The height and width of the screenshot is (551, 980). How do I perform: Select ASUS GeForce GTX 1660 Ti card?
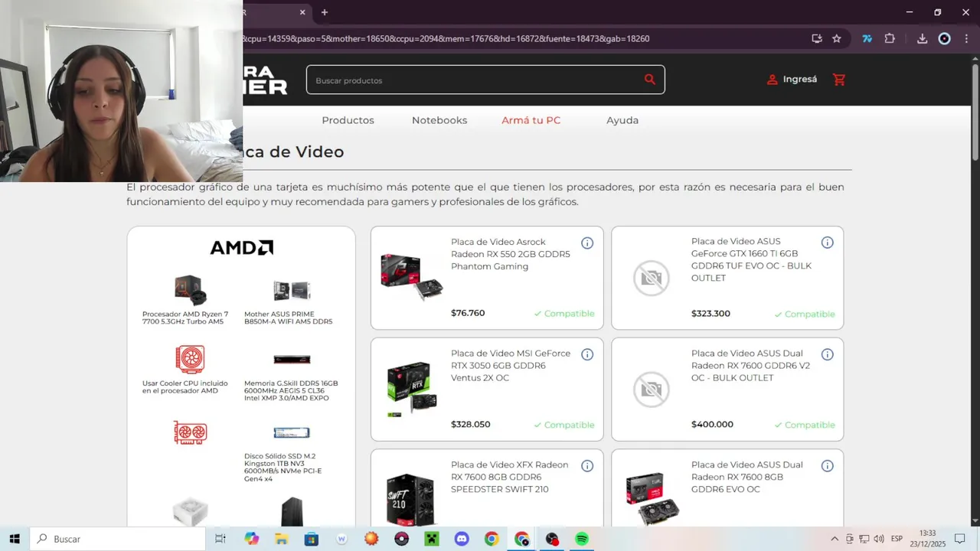click(727, 278)
